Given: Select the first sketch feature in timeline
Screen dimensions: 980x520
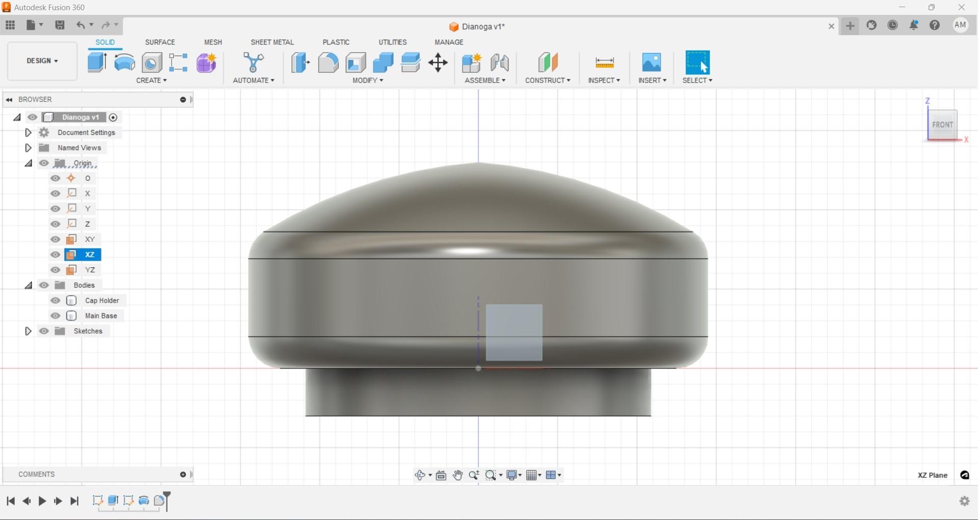Looking at the screenshot, I should point(98,501).
